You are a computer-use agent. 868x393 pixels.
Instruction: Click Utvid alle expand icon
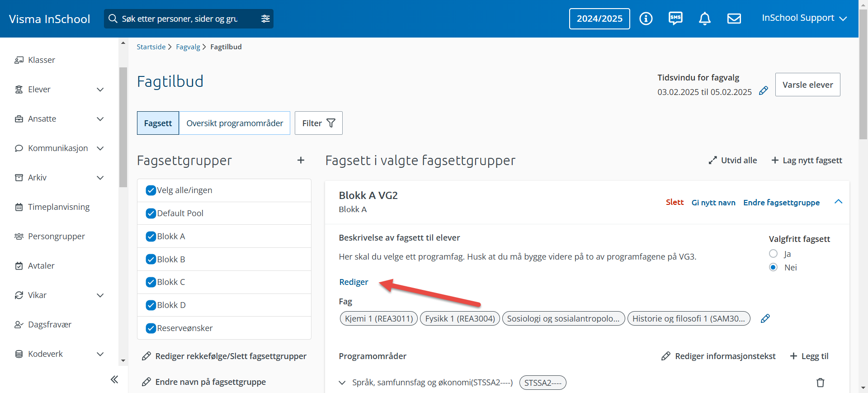tap(732, 160)
